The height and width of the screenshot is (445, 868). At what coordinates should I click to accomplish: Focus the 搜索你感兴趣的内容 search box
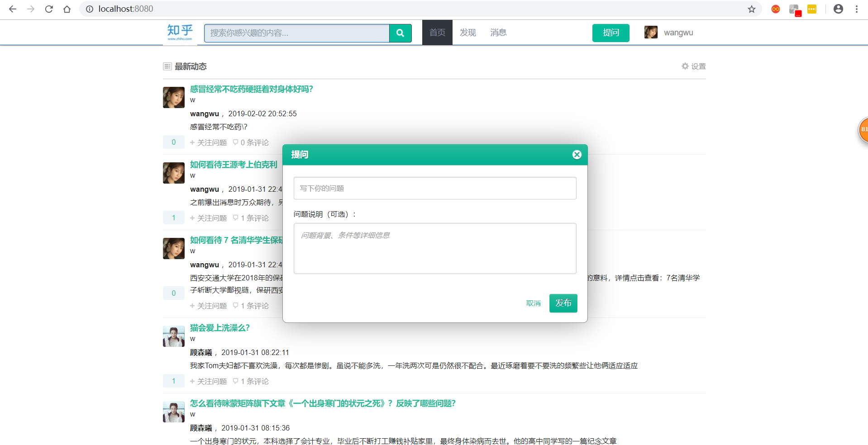(297, 33)
